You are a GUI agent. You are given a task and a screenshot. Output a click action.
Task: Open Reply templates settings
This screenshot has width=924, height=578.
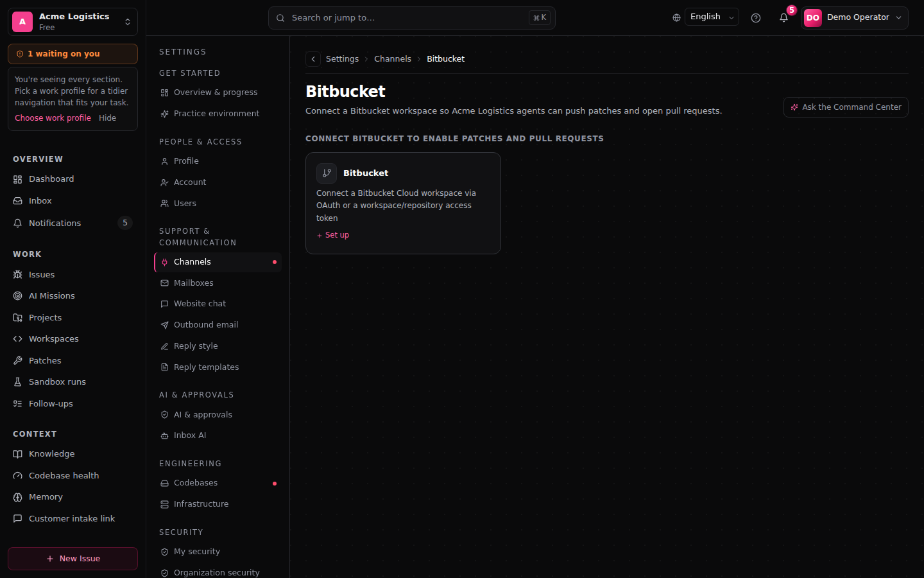coord(218,367)
